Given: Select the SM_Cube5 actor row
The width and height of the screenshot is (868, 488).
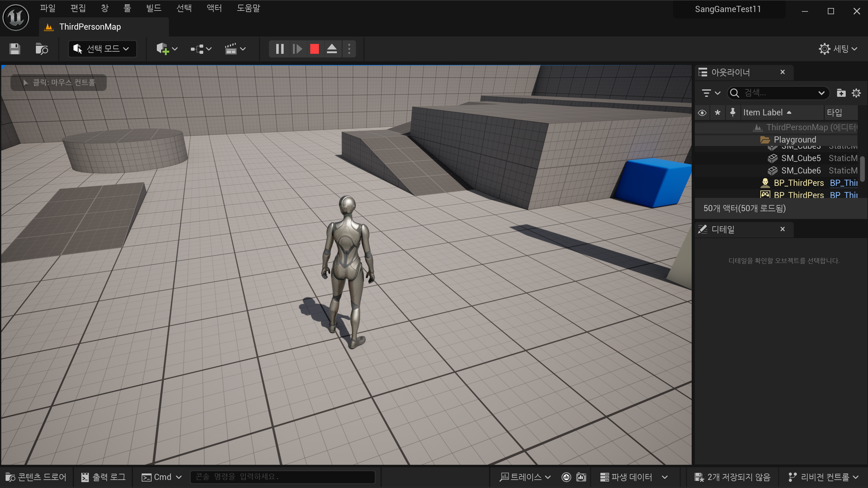Looking at the screenshot, I should click(776, 158).
